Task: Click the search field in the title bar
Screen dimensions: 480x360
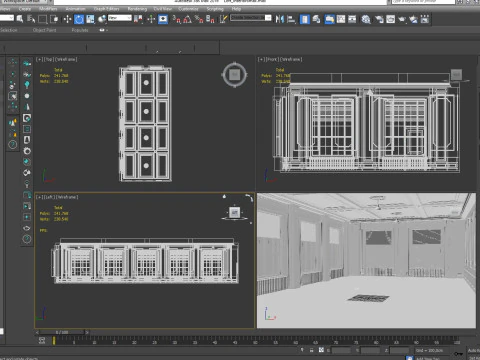Action: [423, 2]
